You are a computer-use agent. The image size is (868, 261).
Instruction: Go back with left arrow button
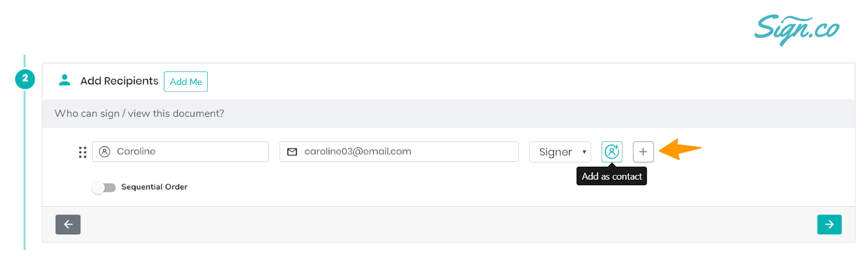pos(68,224)
